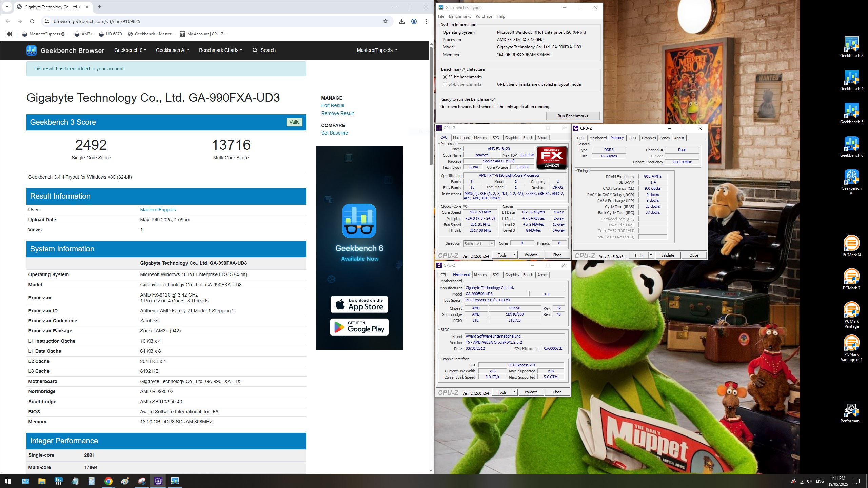The image size is (868, 488).
Task: Open the Performance desktop shortcut
Action: coord(851,412)
